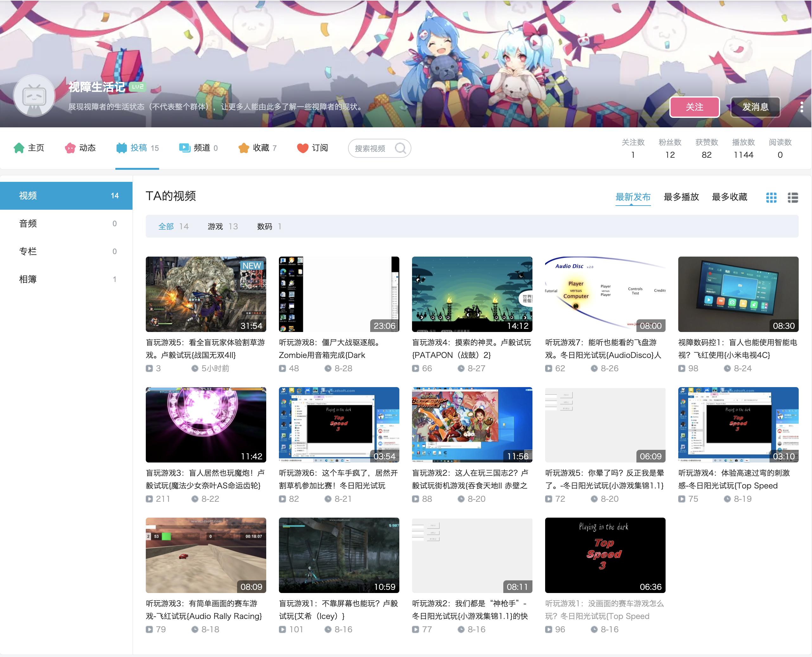Open the Top Speed 3 video thumbnail
The height and width of the screenshot is (657, 812).
click(x=605, y=555)
